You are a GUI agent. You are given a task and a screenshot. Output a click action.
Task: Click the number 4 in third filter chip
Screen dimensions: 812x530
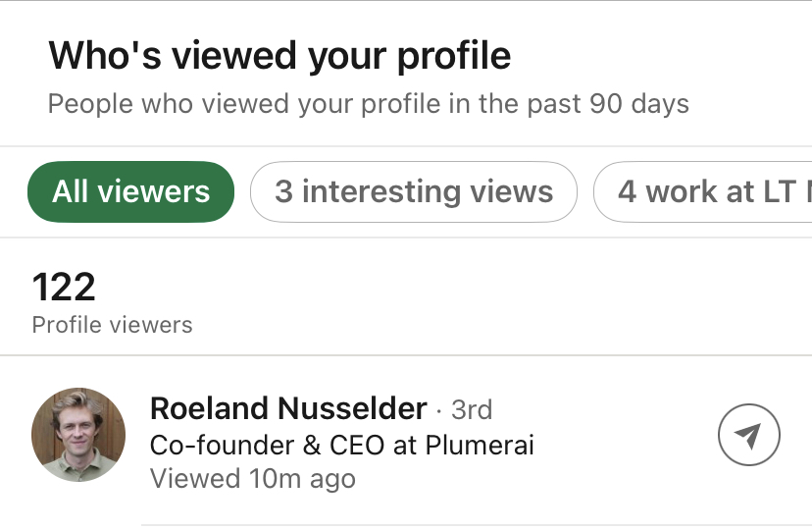click(627, 191)
